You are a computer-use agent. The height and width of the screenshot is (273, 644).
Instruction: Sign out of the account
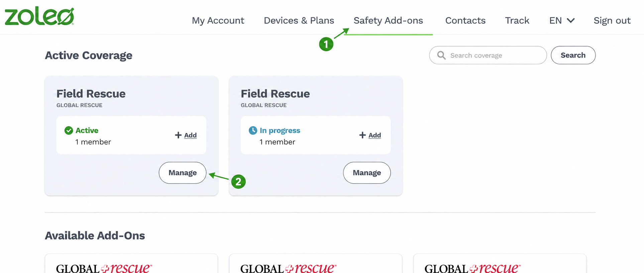(x=612, y=20)
